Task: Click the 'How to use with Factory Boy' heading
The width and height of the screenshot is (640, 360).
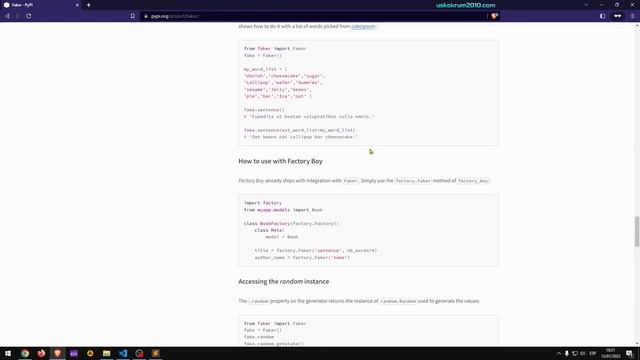Action: [280, 161]
